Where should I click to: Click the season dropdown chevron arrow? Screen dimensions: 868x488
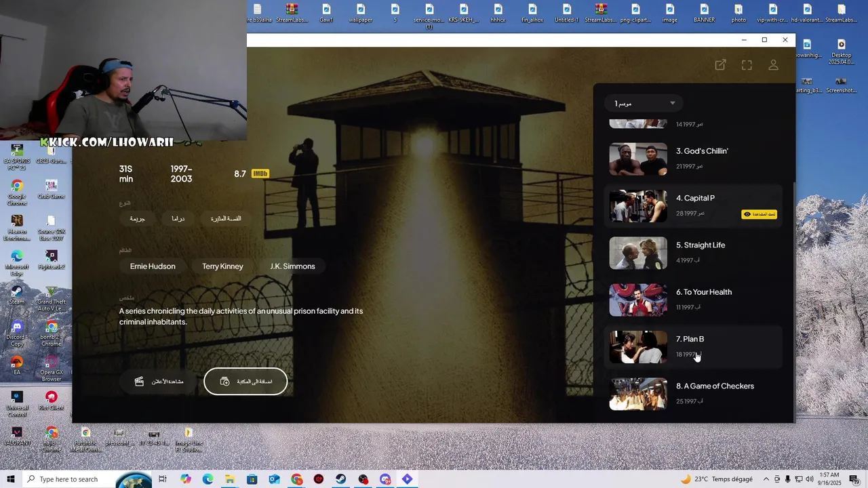672,103
